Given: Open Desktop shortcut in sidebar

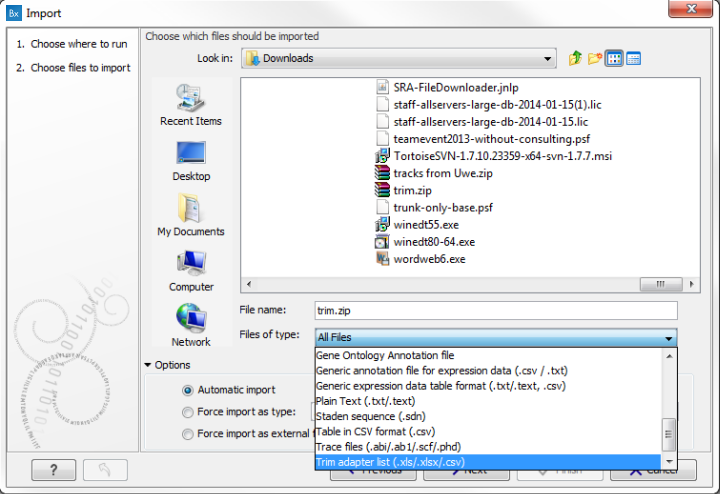Looking at the screenshot, I should pos(191,162).
